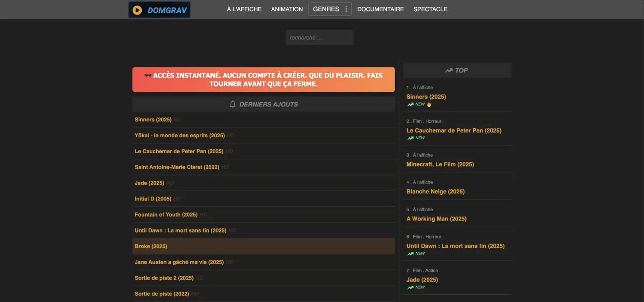Click the three-dot icon beside GENRES
This screenshot has height=302, width=644.
[346, 9]
